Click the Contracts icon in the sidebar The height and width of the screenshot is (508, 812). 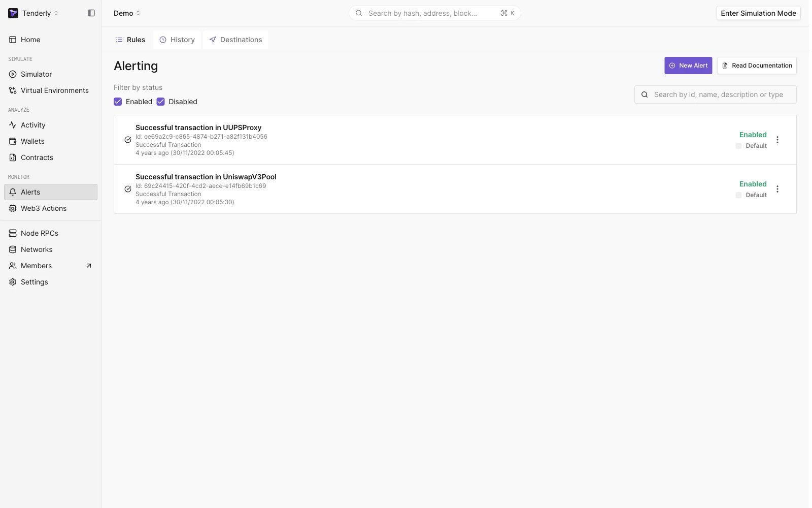pyautogui.click(x=13, y=157)
